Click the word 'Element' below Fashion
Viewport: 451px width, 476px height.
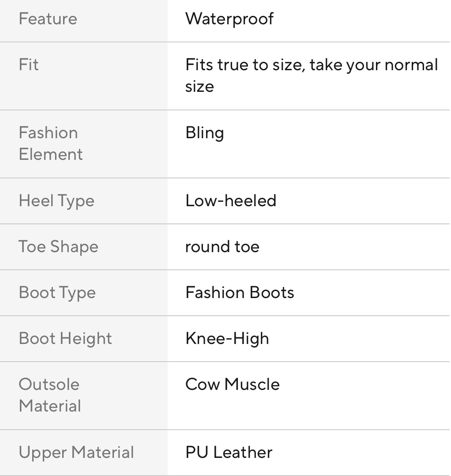(51, 155)
